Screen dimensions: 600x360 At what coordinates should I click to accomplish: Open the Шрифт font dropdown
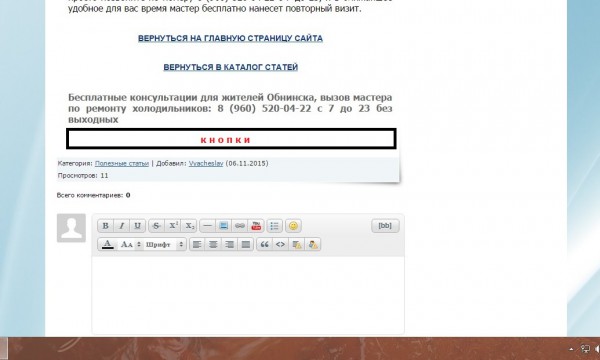point(165,244)
